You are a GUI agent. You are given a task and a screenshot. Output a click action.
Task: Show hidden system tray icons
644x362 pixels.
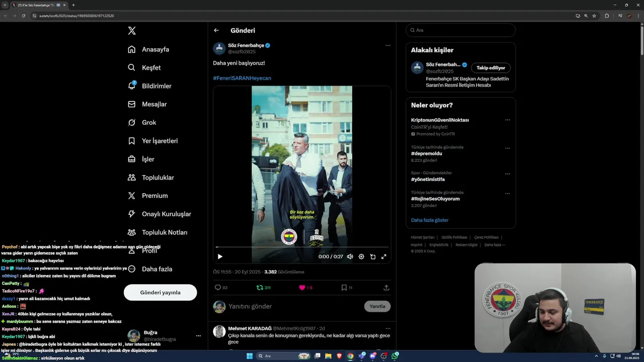(x=597, y=356)
